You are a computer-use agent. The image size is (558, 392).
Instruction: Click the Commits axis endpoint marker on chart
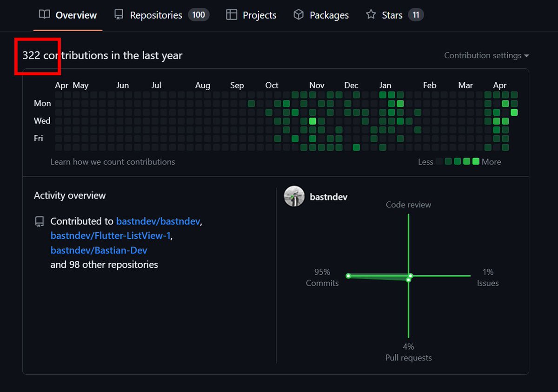(348, 276)
